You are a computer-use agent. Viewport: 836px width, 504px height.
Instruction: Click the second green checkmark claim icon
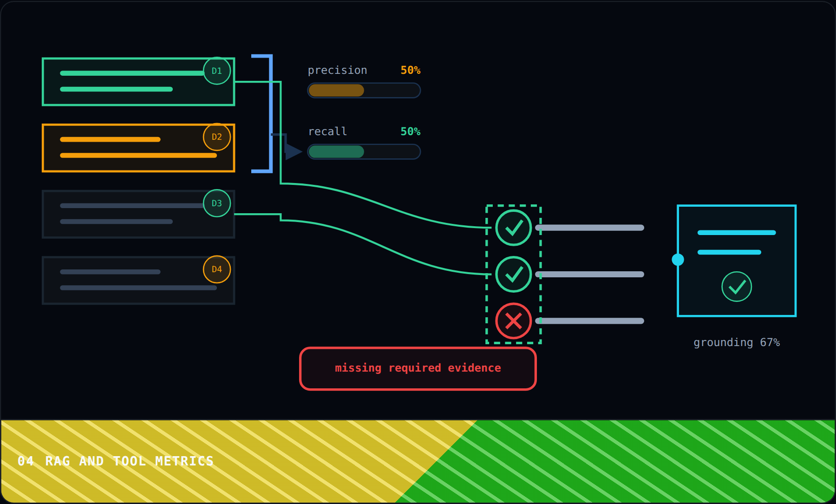click(x=513, y=274)
